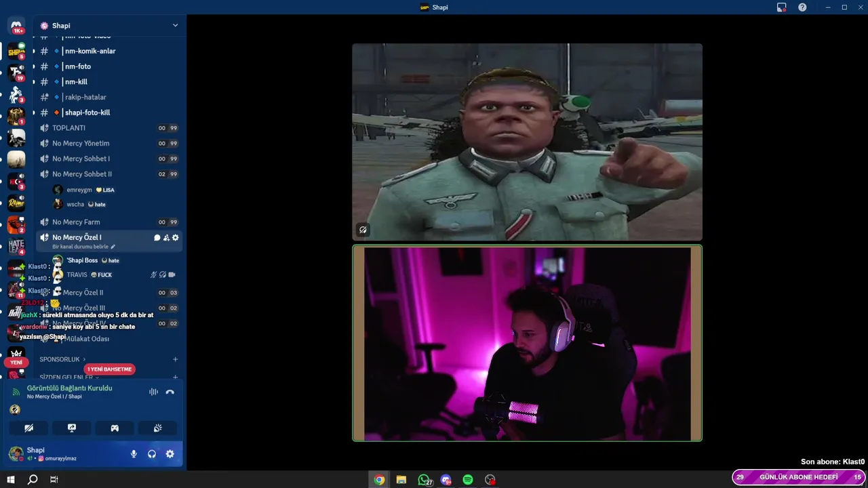Viewport: 868px width, 488px height.
Task: Open File Explorer from the taskbar
Action: tap(401, 480)
